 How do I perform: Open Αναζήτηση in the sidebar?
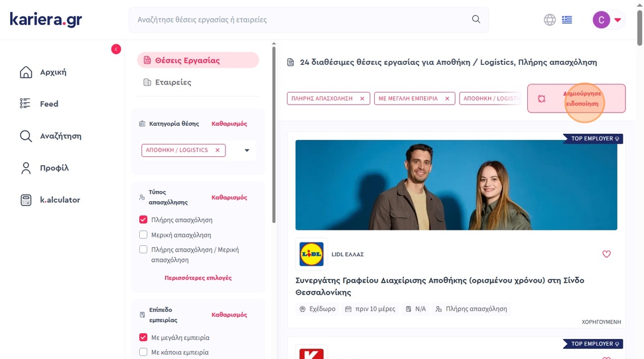(x=51, y=136)
